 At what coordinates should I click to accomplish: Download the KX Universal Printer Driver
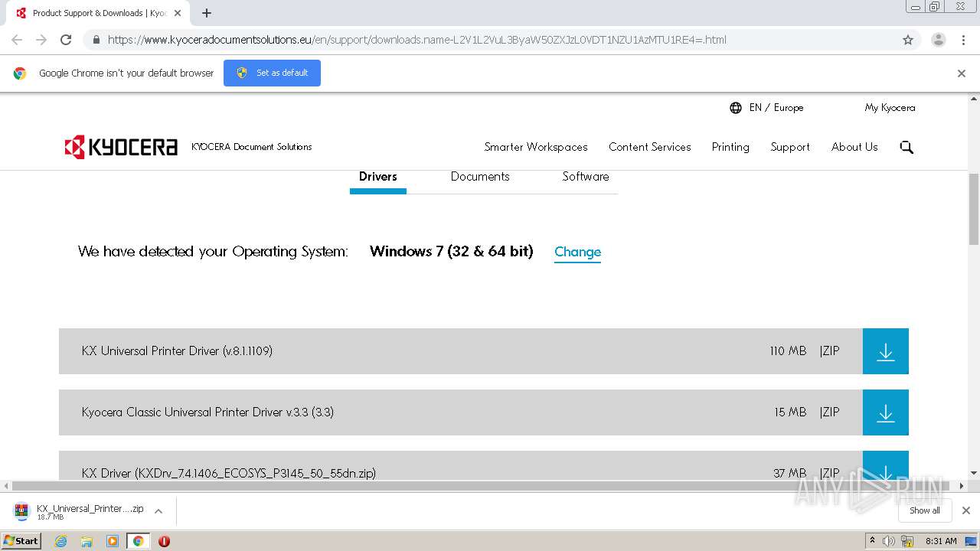885,351
